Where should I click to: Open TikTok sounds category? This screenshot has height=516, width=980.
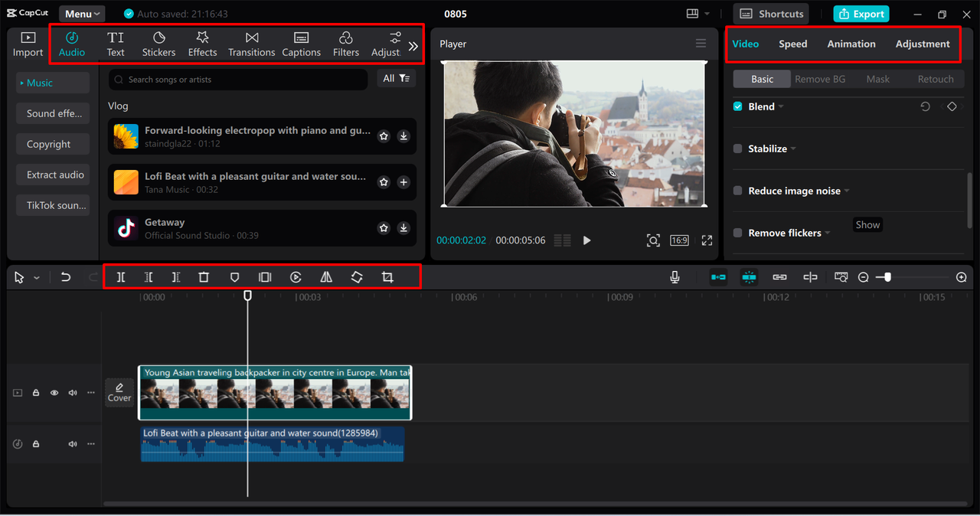pyautogui.click(x=53, y=205)
